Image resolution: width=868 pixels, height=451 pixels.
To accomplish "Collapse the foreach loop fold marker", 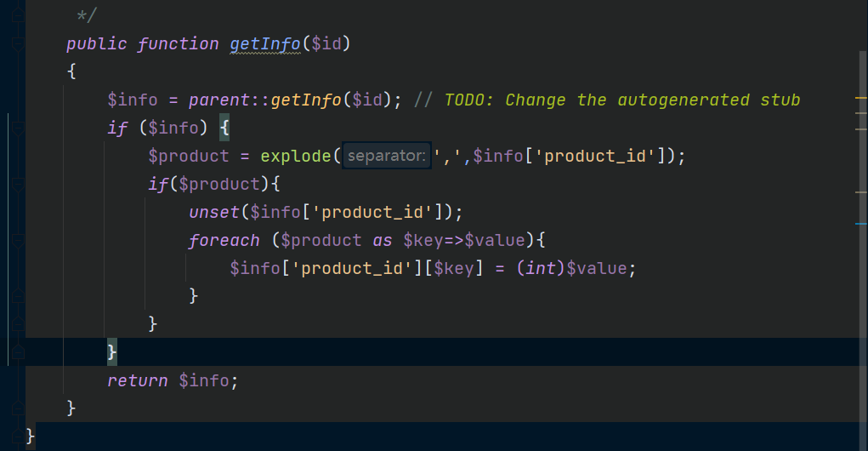I will (x=18, y=240).
